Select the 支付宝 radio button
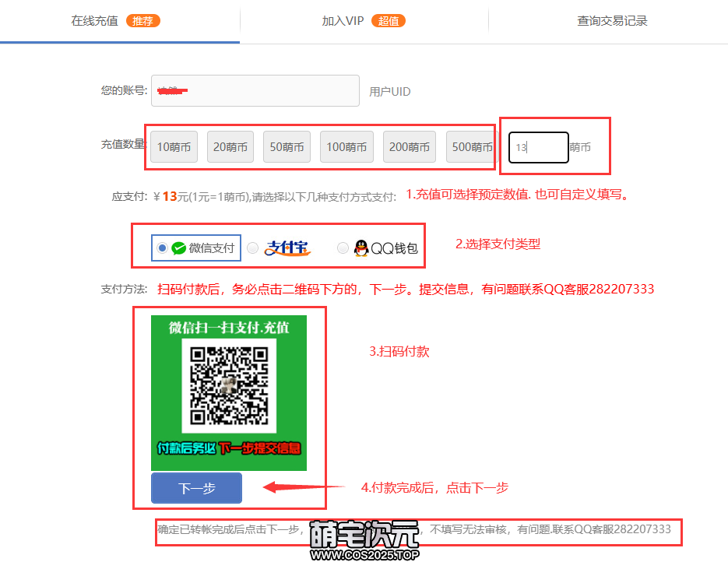 tap(253, 248)
